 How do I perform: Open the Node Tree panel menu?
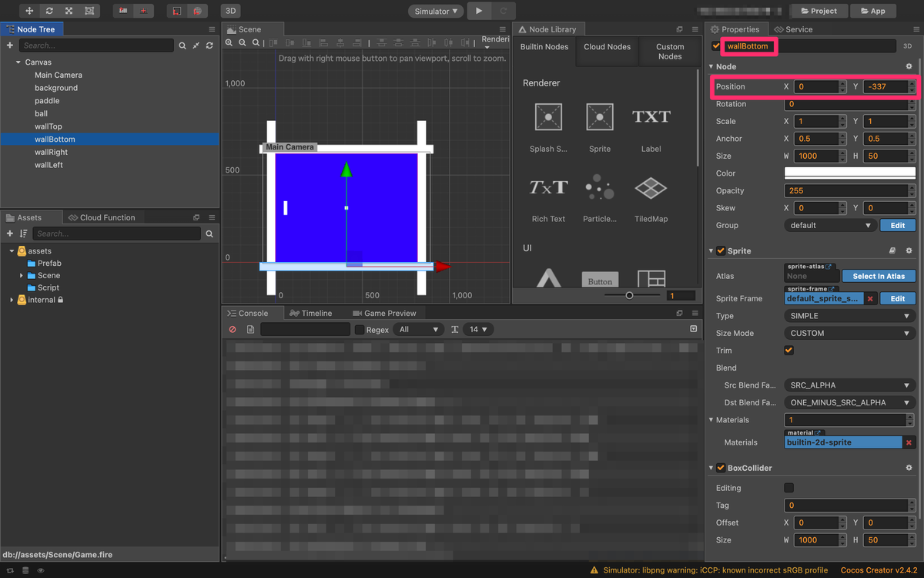212,29
